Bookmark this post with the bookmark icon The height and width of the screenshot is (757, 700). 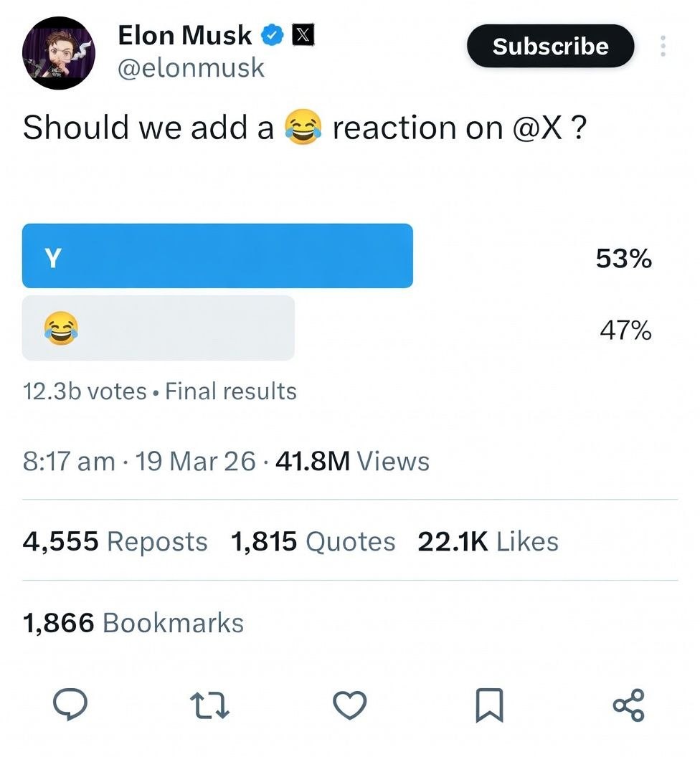(489, 705)
